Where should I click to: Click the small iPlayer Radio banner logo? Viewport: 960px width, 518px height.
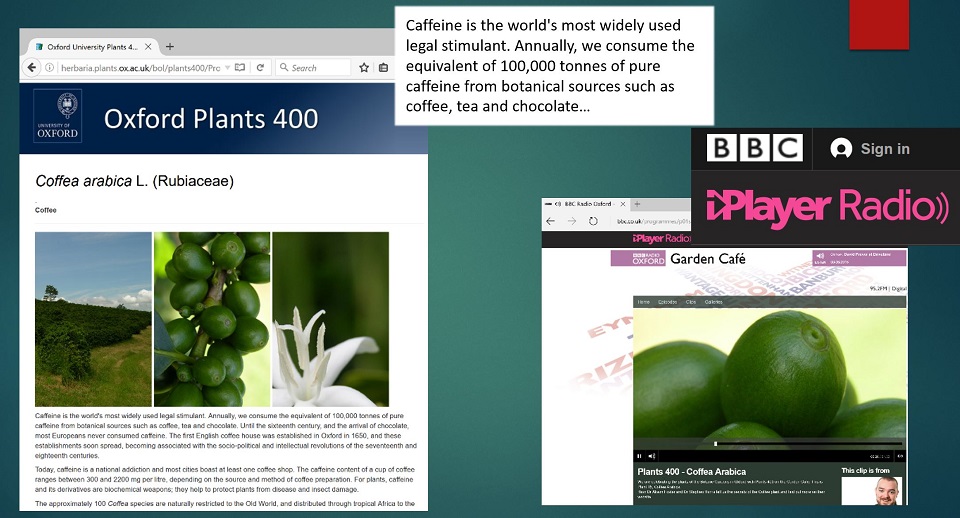[661, 238]
